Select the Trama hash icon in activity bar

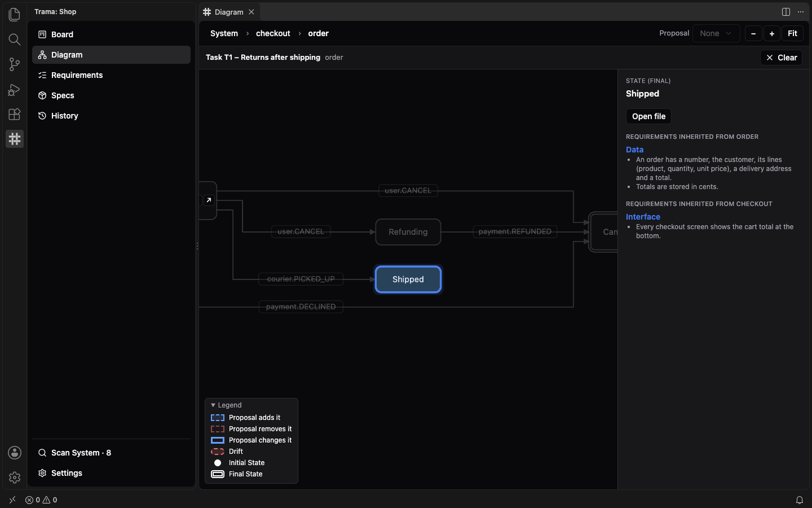[x=15, y=139]
